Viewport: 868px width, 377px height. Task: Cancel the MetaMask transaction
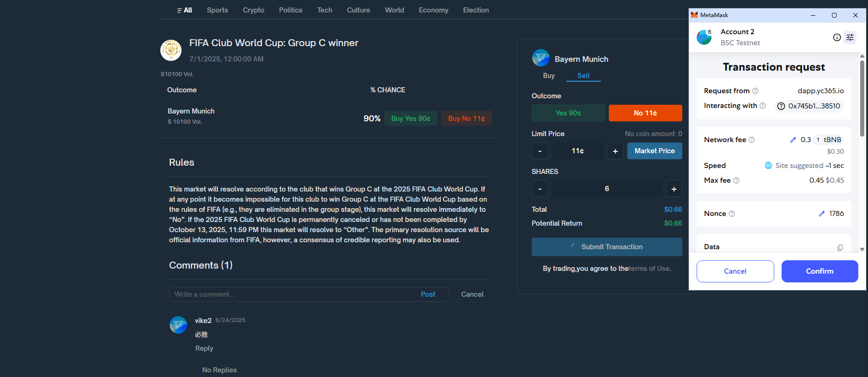pos(735,271)
